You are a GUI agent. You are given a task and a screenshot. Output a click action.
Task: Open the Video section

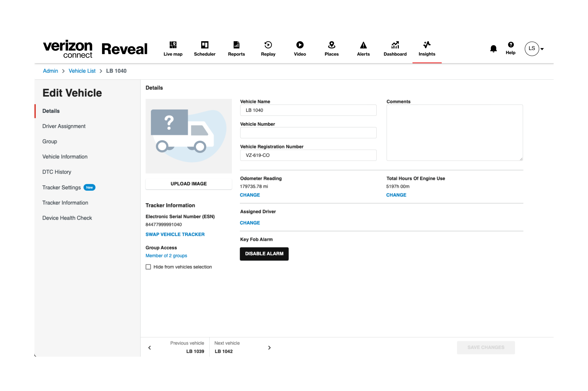[300, 49]
